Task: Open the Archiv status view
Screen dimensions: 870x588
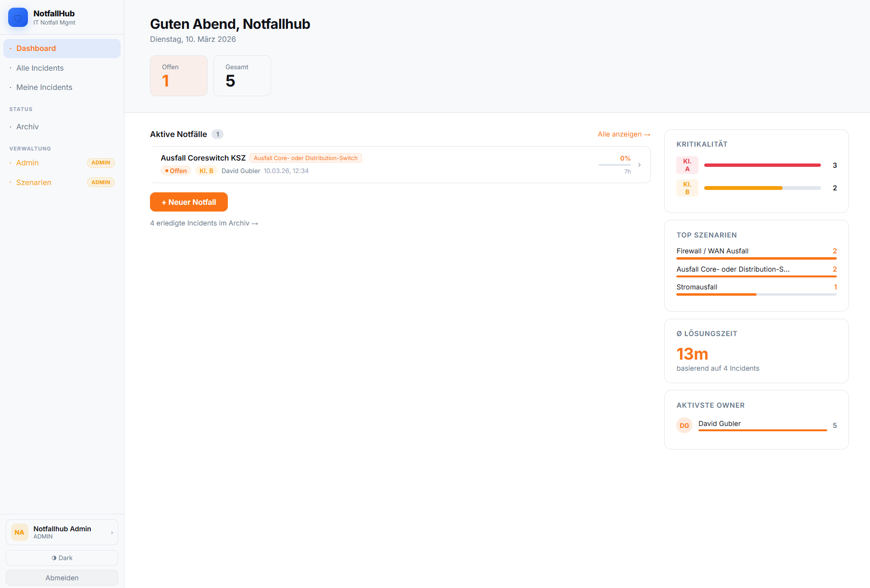Action: 27,126
